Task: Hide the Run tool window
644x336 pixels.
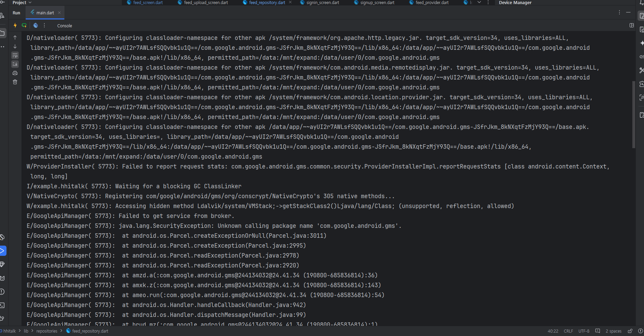Action: (x=628, y=12)
